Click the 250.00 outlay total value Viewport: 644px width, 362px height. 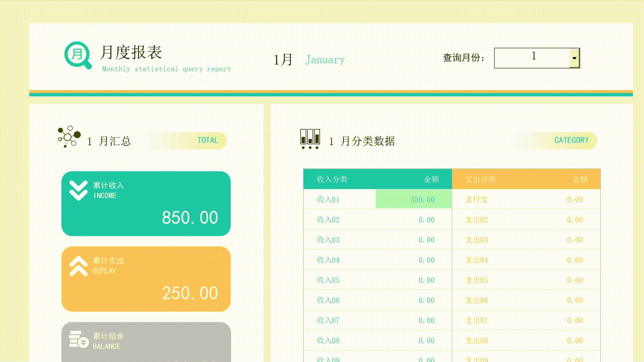190,293
